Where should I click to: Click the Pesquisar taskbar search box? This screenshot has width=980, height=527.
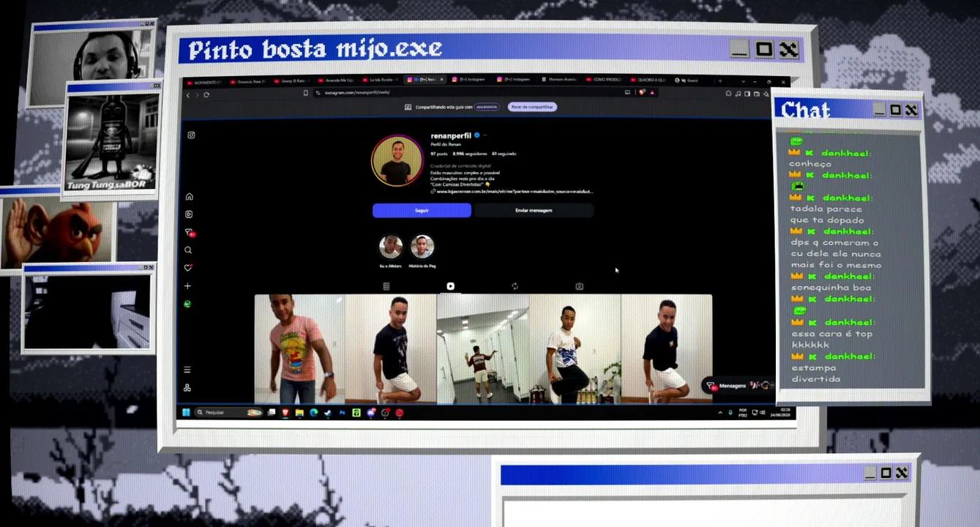pyautogui.click(x=229, y=413)
